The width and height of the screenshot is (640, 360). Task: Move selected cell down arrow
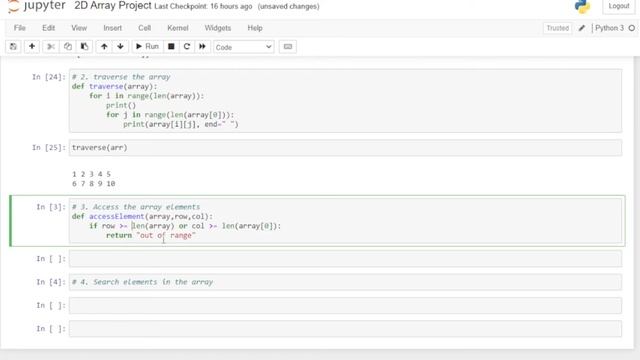click(120, 47)
